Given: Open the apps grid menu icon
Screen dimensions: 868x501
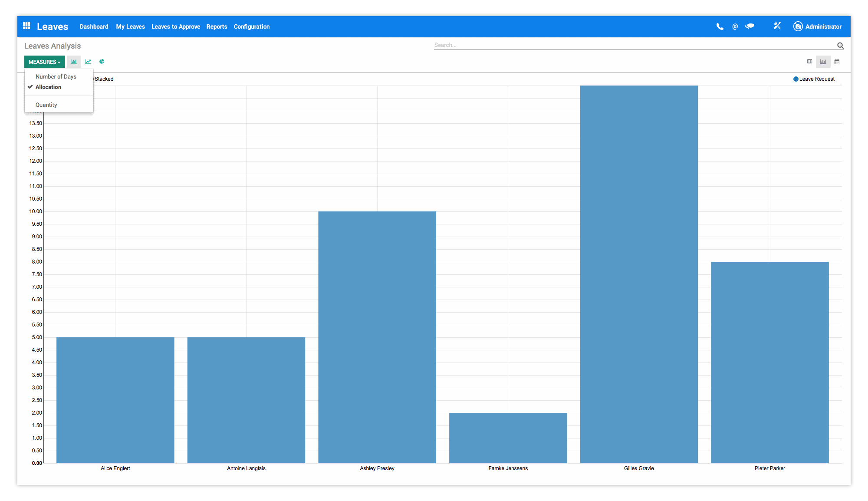Looking at the screenshot, I should 26,26.
